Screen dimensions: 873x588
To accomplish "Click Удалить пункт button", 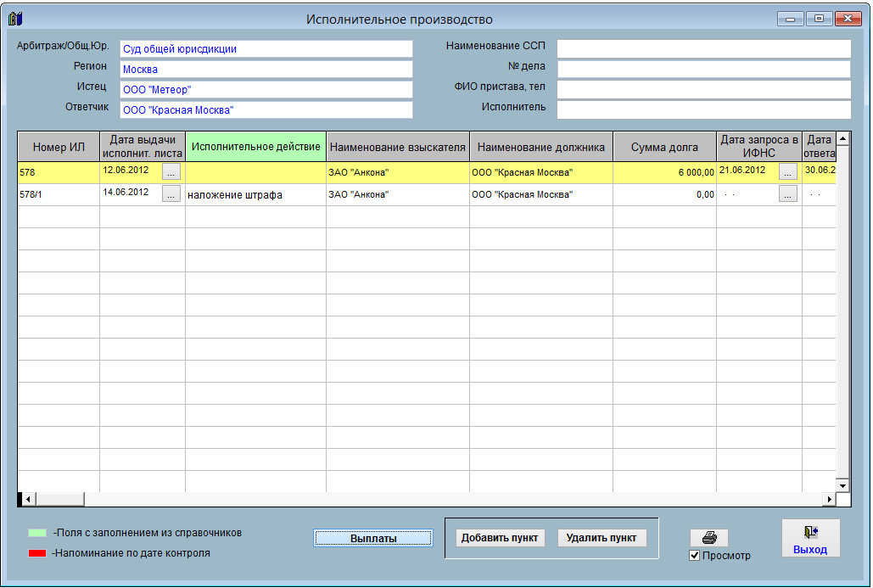I will tap(602, 538).
